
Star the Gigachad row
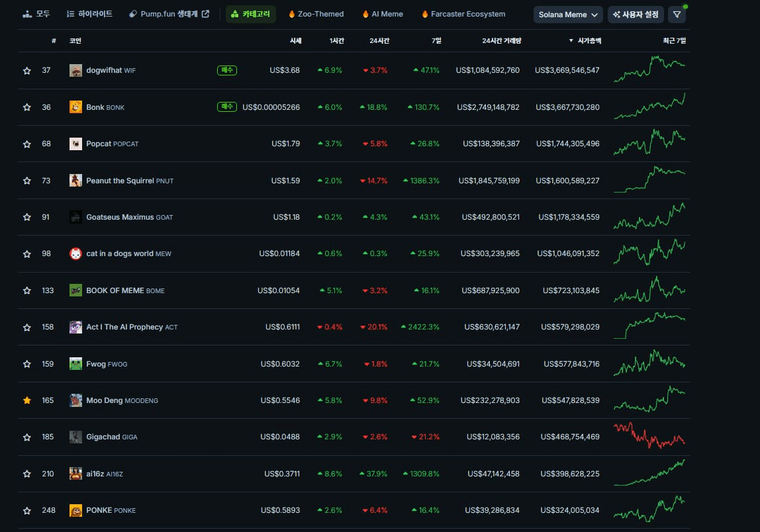coord(27,437)
